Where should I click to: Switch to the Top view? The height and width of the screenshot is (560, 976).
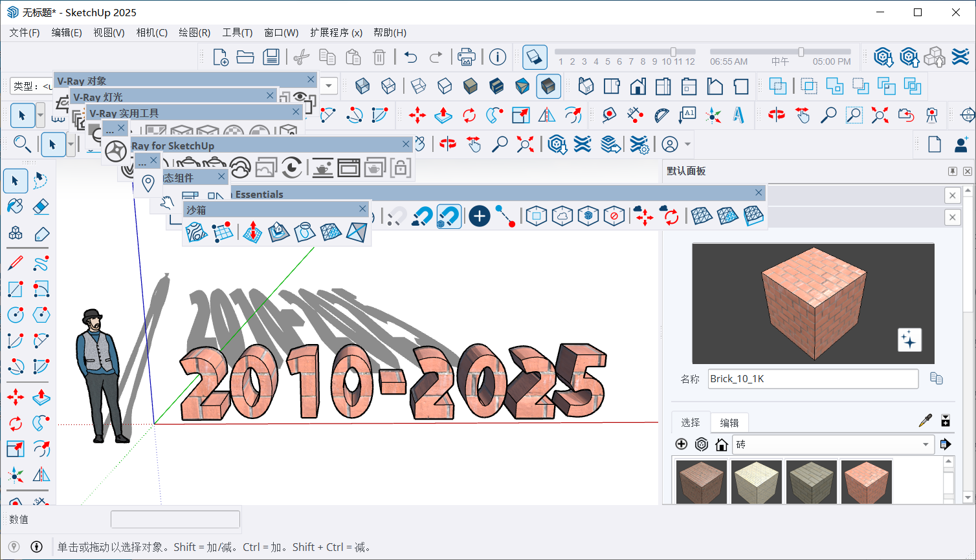(x=612, y=85)
